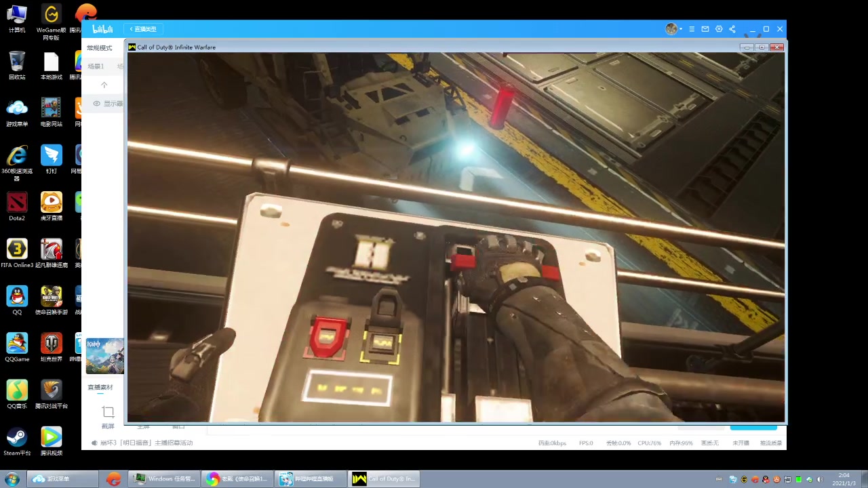The height and width of the screenshot is (488, 868).
Task: Click the 未开播 status text
Action: [741, 443]
